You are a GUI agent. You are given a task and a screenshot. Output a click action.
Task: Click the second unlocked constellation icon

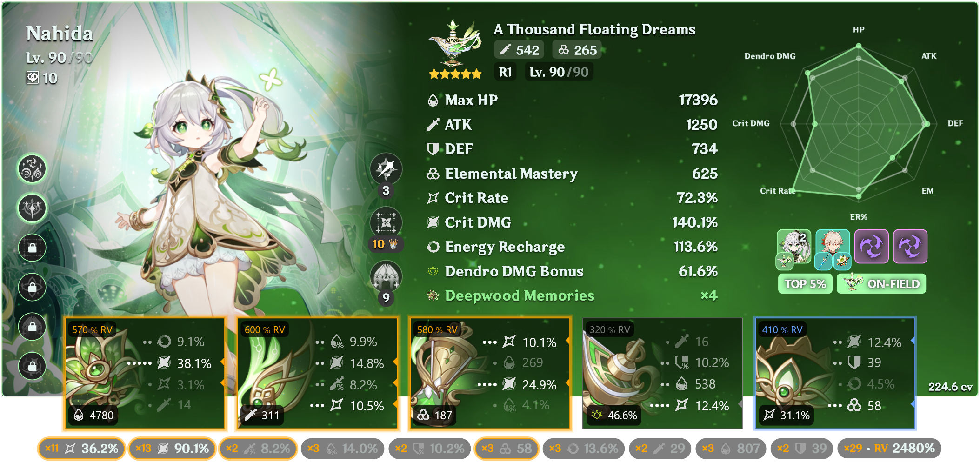[x=32, y=208]
